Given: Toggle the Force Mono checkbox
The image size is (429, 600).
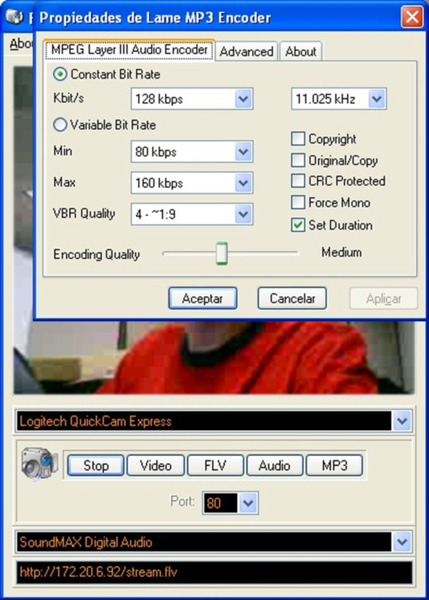Looking at the screenshot, I should pos(298,202).
